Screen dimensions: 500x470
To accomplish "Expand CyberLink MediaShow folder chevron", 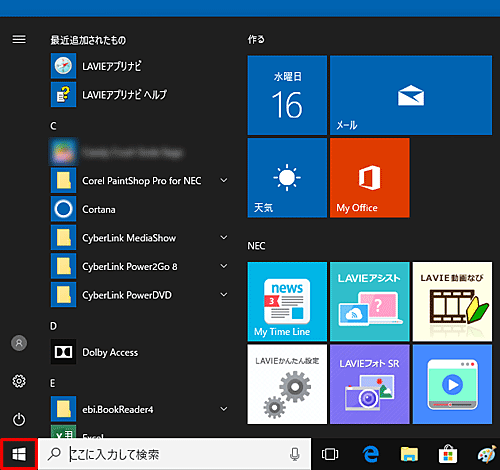I will coord(224,238).
